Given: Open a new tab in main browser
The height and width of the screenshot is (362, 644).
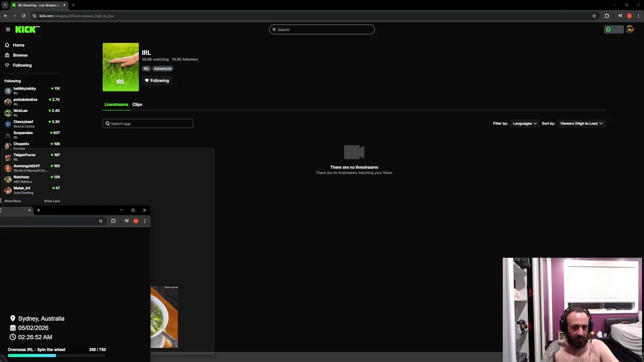Looking at the screenshot, I should click(x=73, y=5).
